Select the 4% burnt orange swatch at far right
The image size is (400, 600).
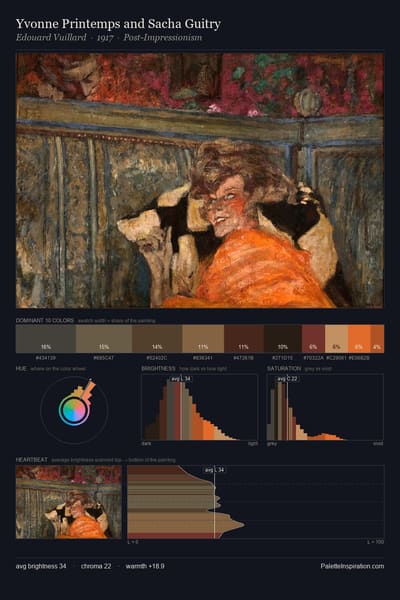(x=377, y=339)
